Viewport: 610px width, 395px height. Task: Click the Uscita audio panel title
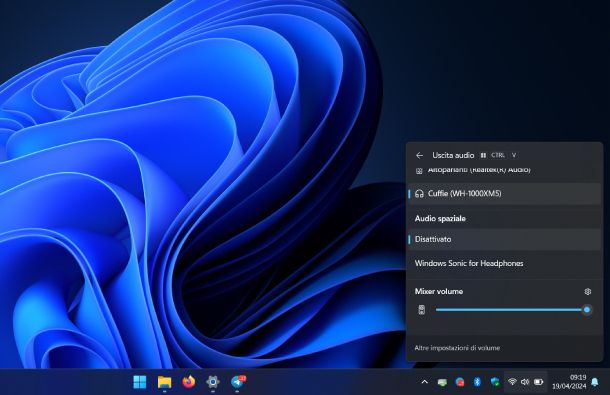click(x=453, y=155)
